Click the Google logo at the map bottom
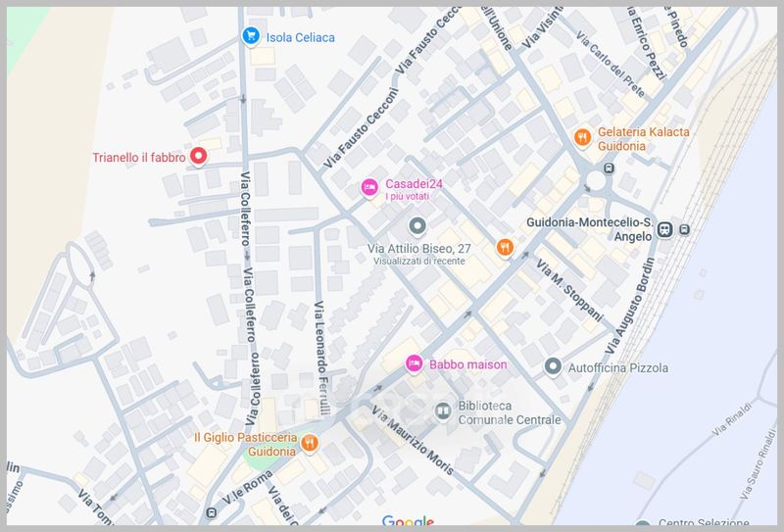This screenshot has width=784, height=532. (x=408, y=521)
